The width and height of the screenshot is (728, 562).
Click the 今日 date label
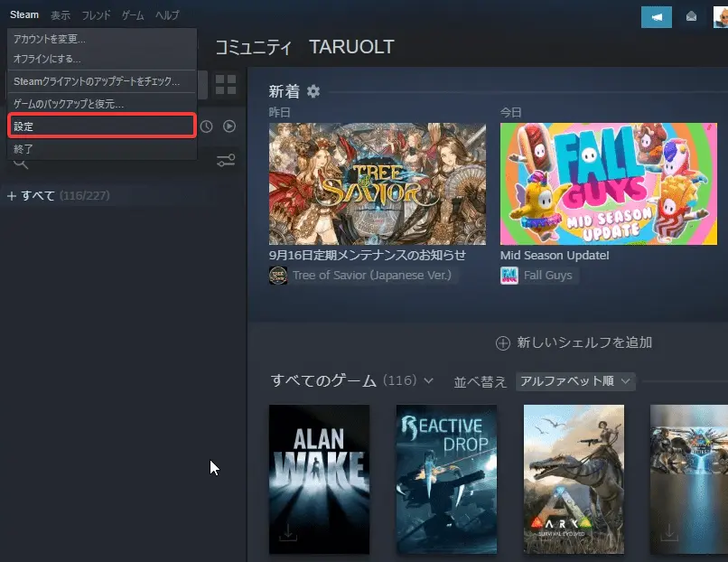tap(510, 112)
